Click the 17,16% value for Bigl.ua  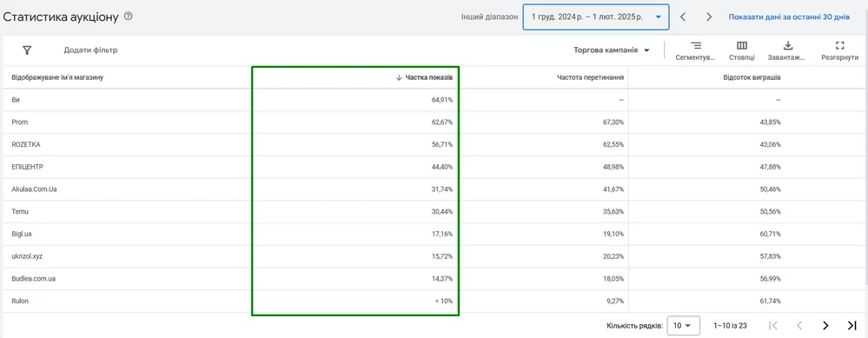(442, 234)
